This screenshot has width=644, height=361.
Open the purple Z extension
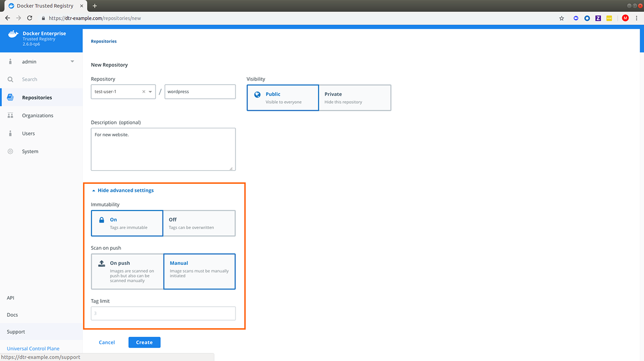[598, 18]
